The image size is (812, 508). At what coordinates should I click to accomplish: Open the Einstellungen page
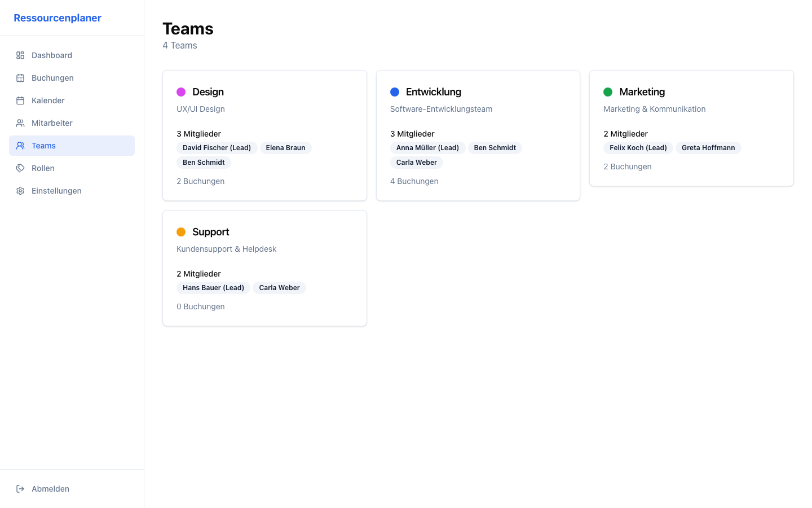(x=56, y=191)
